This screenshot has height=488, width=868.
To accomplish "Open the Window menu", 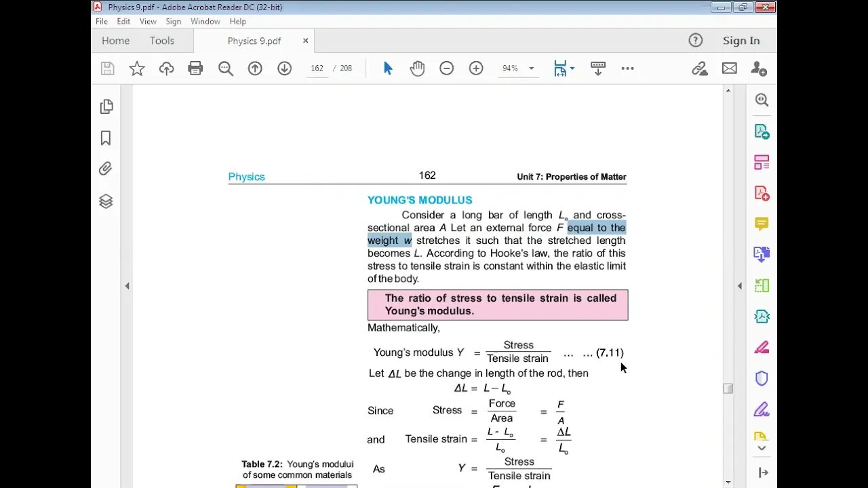I will click(x=205, y=22).
